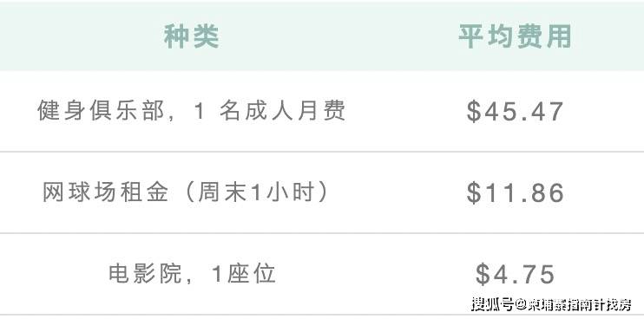The width and height of the screenshot is (644, 319).
Task: Click the $4.75 price value
Action: (515, 274)
